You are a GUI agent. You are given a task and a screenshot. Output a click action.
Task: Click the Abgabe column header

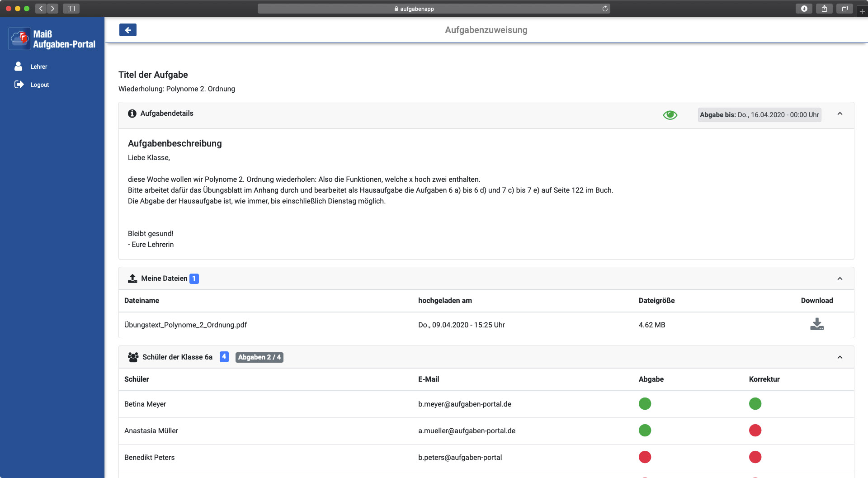pyautogui.click(x=651, y=379)
